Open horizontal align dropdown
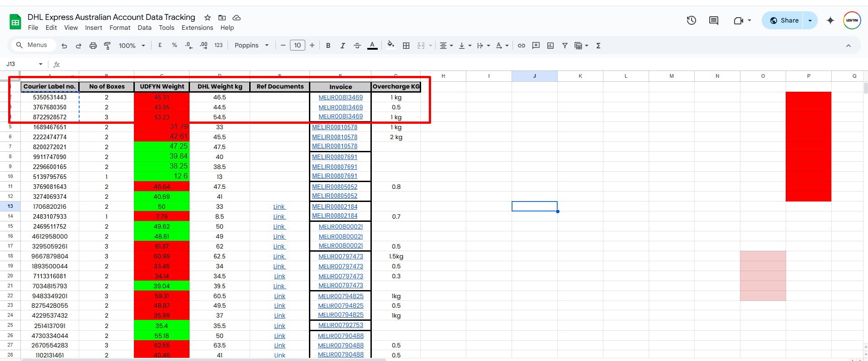Viewport: 868px width, 361px height. [x=446, y=45]
